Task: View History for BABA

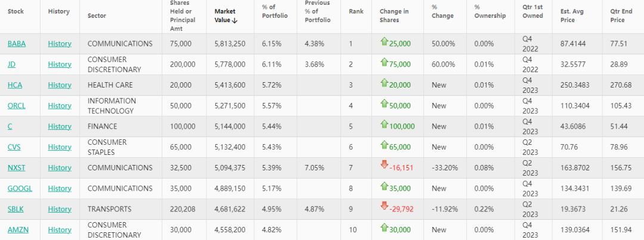Action: click(60, 43)
